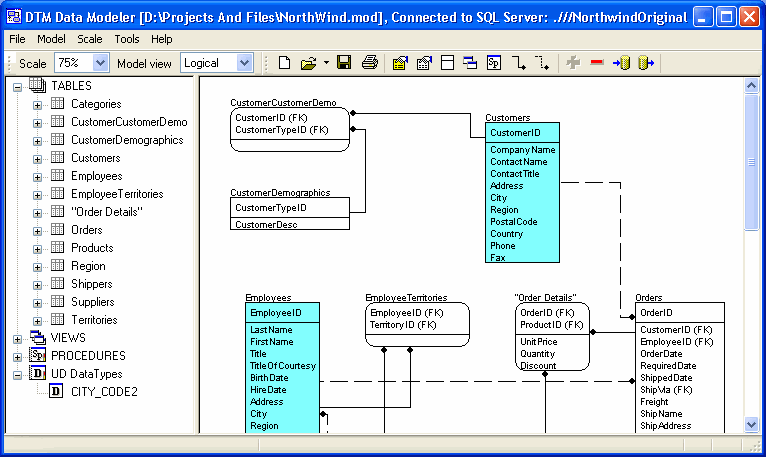Click the vertical scrollbar thumb
766x457 pixels.
pyautogui.click(x=751, y=162)
